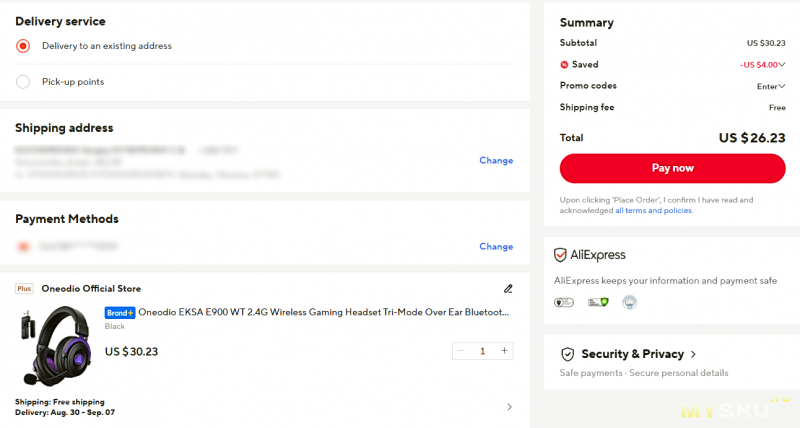The height and width of the screenshot is (428, 800).
Task: Open shipping options chevron for delivery
Action: [509, 407]
